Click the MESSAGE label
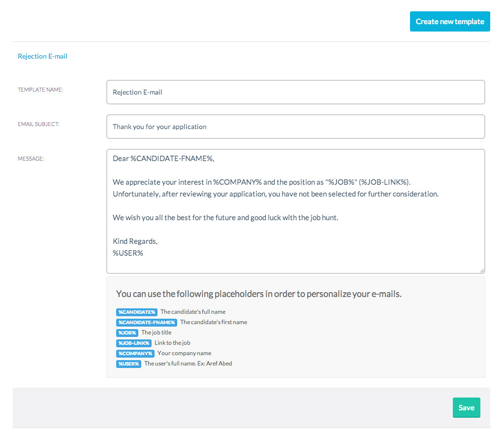Image resolution: width=504 pixels, height=433 pixels. tap(31, 159)
